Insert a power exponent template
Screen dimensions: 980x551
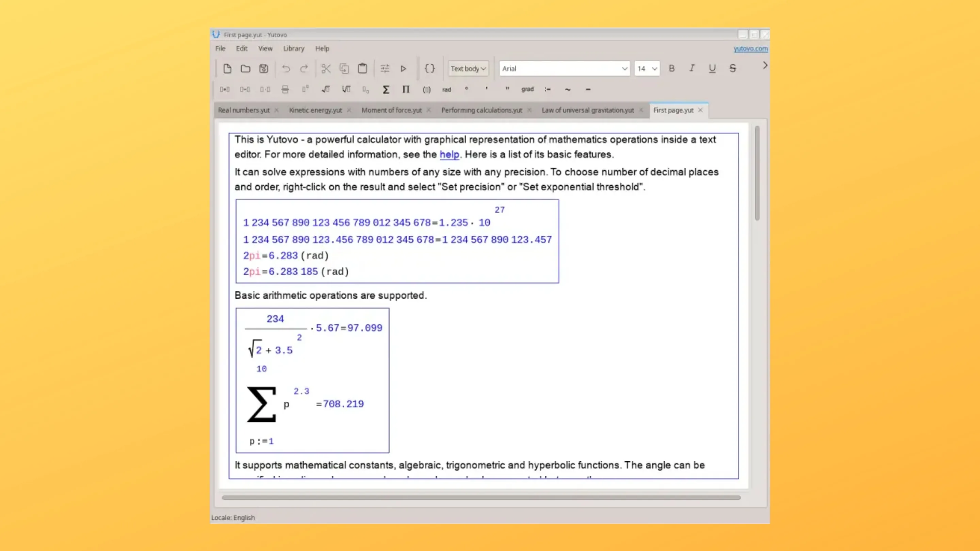[306, 89]
